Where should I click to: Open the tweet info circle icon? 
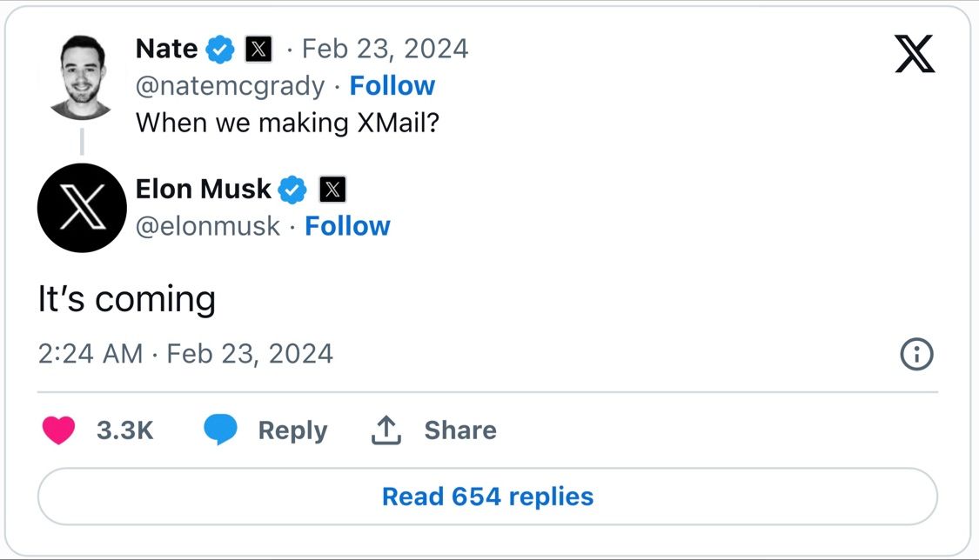click(916, 354)
